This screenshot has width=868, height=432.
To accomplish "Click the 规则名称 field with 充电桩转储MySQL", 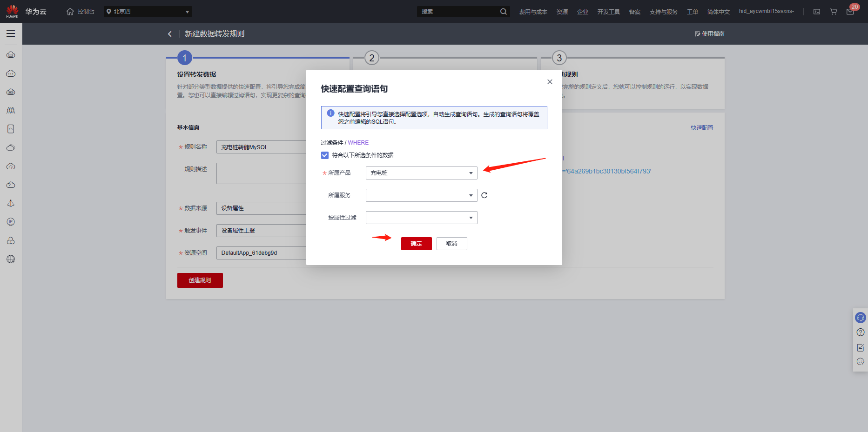I will pos(262,147).
